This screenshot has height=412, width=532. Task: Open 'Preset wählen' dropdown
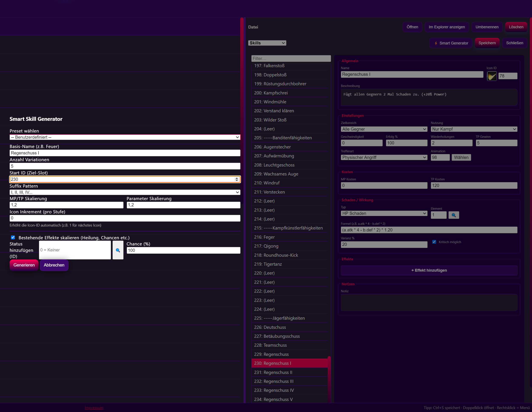pyautogui.click(x=125, y=137)
